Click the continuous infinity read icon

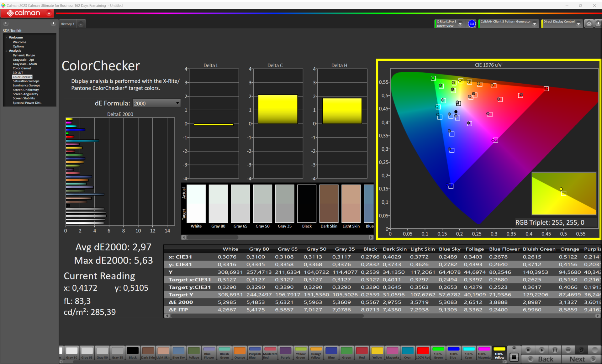click(568, 350)
